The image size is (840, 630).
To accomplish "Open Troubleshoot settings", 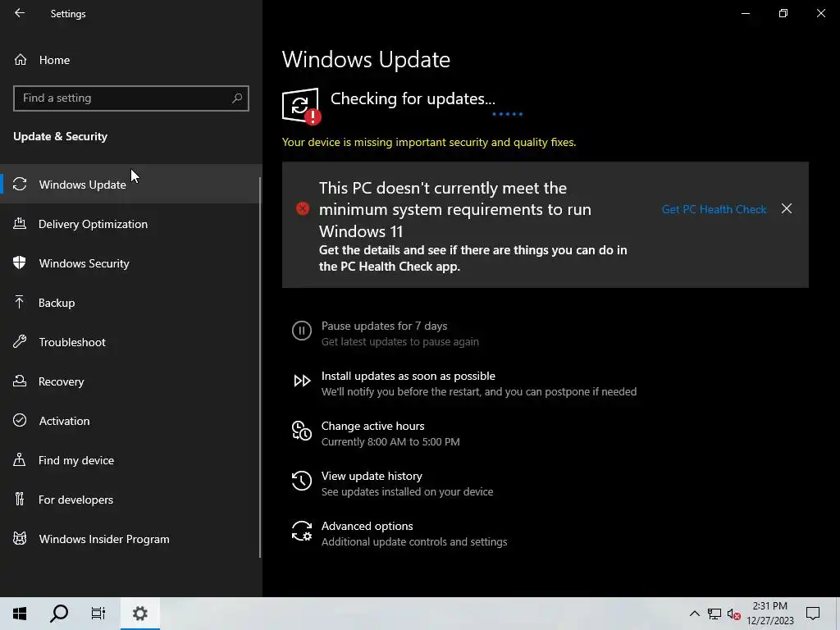I will pos(131,342).
